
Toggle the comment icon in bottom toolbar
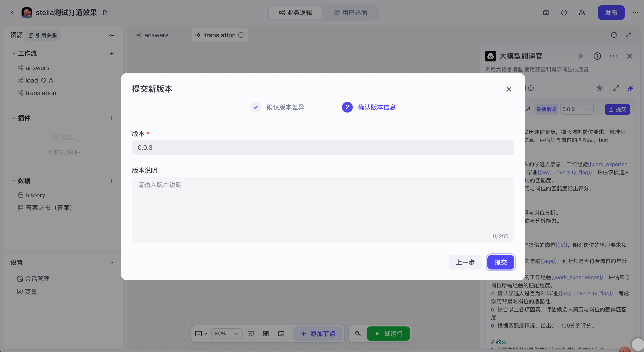pyautogui.click(x=250, y=334)
